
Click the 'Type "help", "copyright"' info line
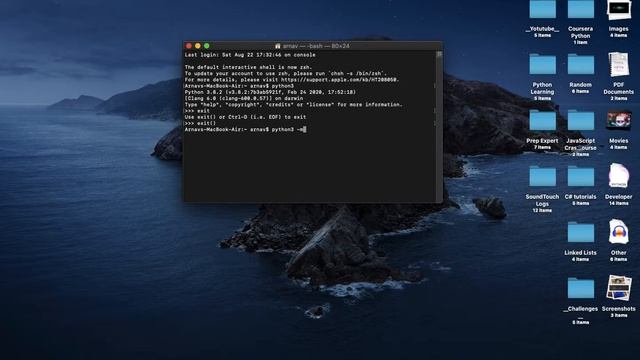pyautogui.click(x=293, y=104)
